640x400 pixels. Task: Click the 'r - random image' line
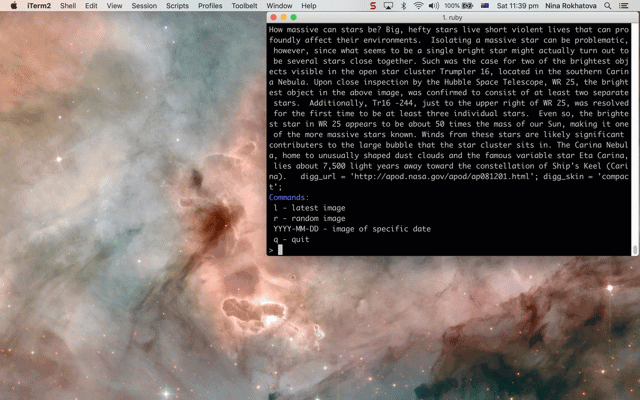pos(309,218)
